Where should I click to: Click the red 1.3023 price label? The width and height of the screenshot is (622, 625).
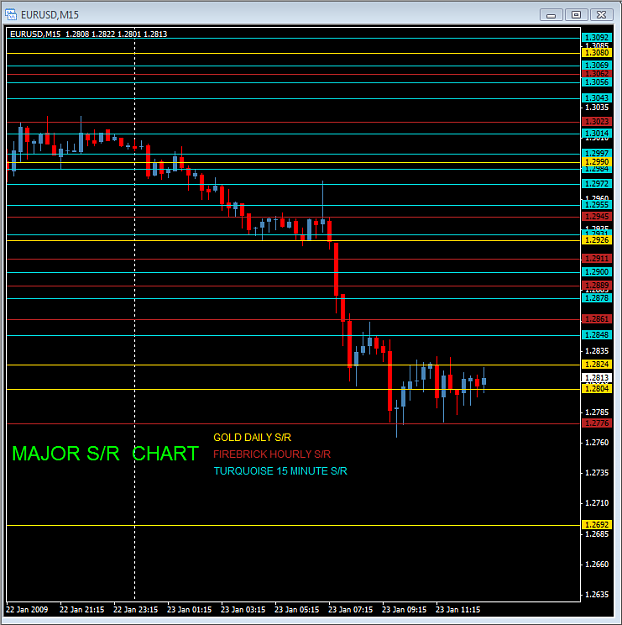click(x=597, y=122)
